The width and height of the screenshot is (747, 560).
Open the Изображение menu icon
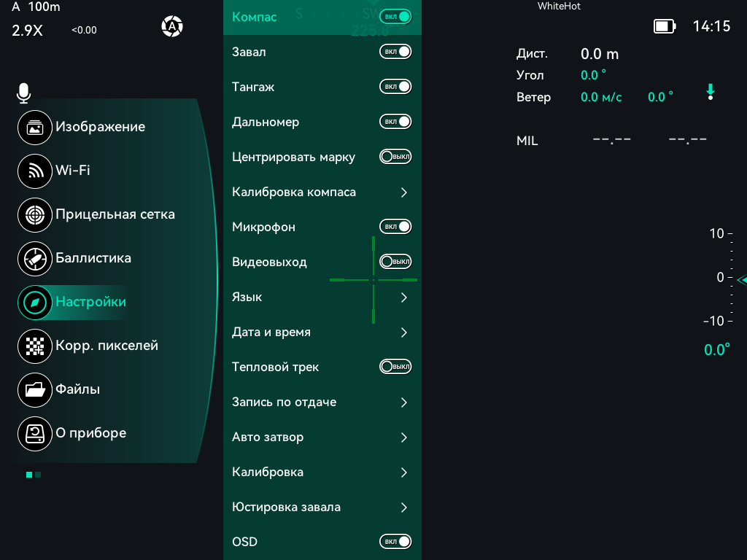35,127
